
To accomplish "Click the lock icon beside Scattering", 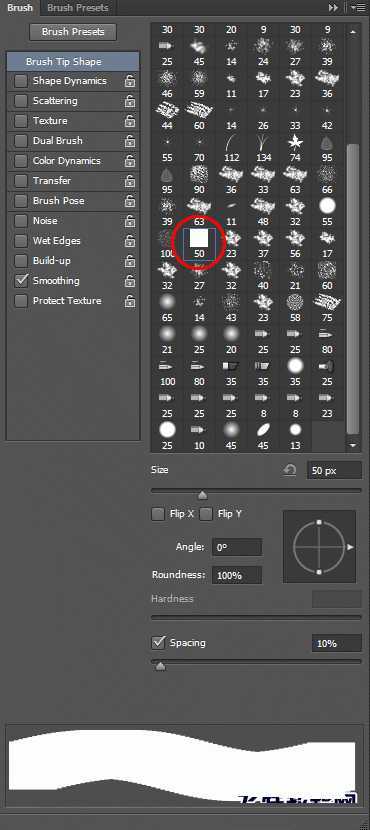I will pos(129,101).
